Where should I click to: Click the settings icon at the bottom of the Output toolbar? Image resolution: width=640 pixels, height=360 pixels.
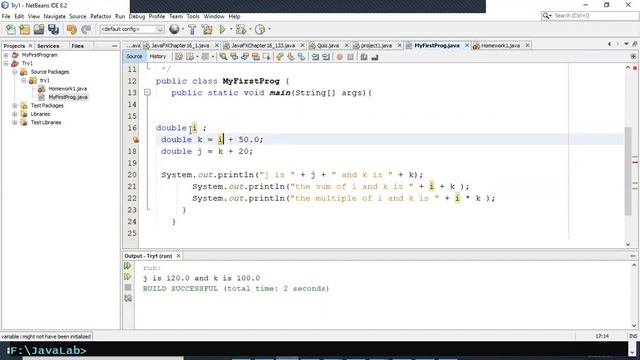point(128,298)
